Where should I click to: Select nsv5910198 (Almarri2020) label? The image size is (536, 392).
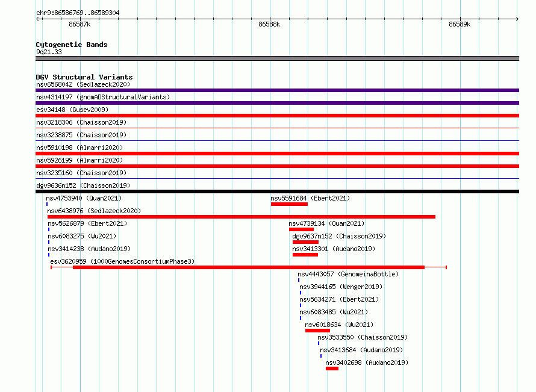coord(79,148)
